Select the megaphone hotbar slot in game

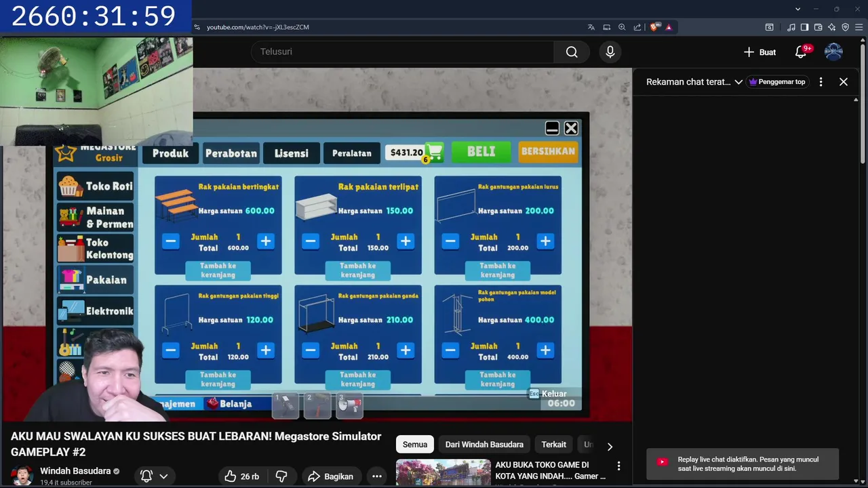click(349, 405)
